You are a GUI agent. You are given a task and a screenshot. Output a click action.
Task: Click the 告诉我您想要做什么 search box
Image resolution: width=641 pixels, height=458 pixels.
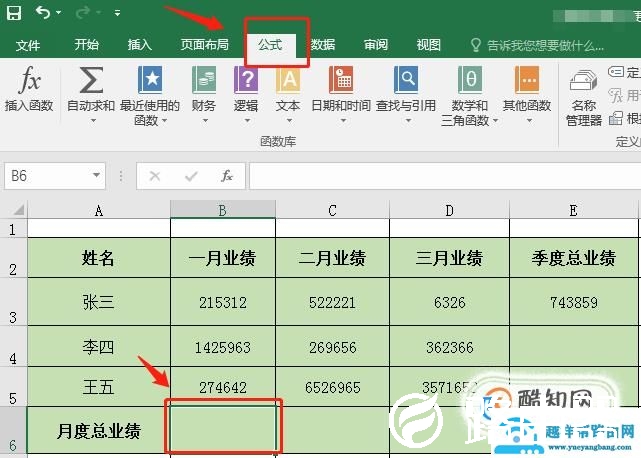click(x=538, y=45)
